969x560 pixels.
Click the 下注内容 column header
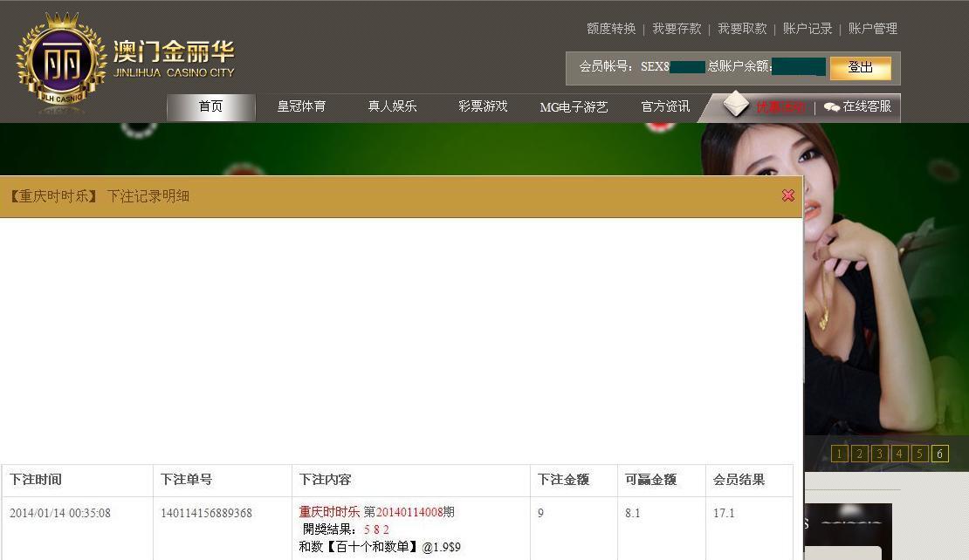click(x=326, y=480)
